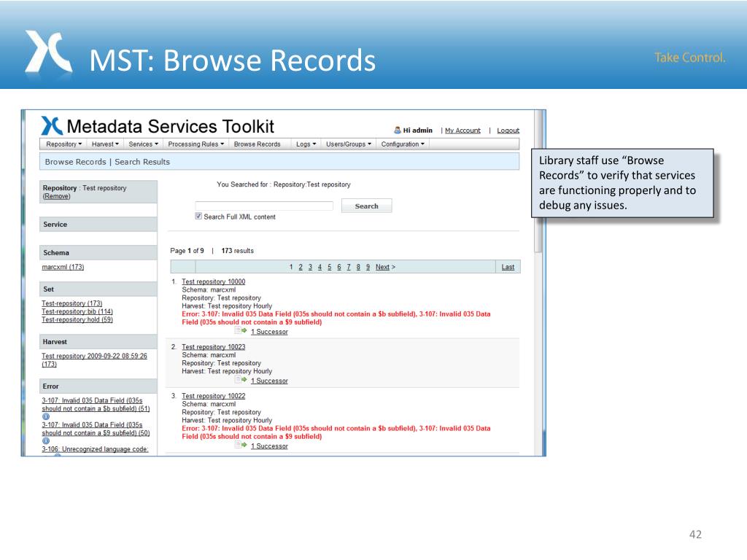Image resolution: width=747 pixels, height=560 pixels.
Task: Select Browse Records in the navigation bar
Action: (x=258, y=144)
